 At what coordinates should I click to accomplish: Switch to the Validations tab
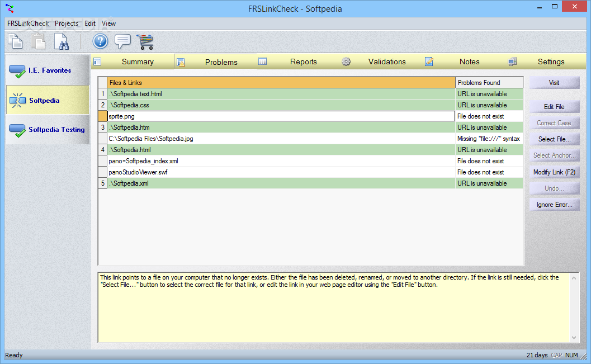point(381,62)
